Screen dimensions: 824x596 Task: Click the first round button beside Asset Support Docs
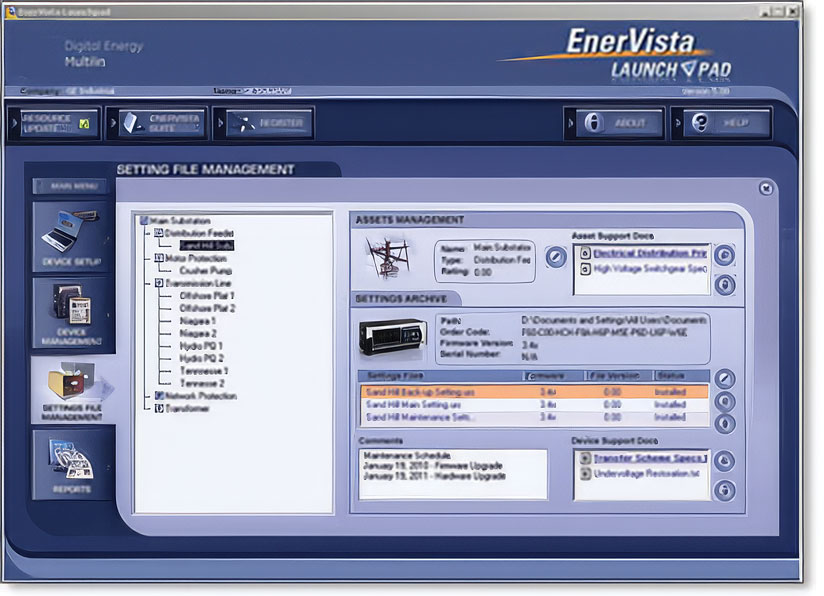(725, 255)
